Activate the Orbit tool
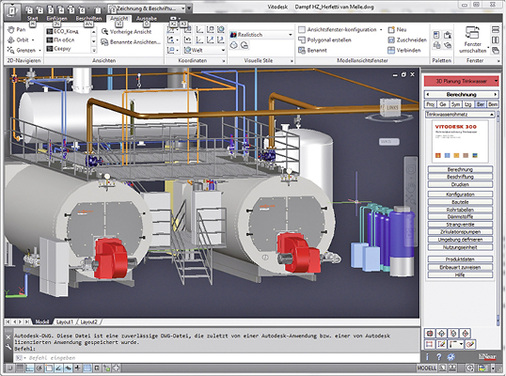The image size is (506, 376). [x=19, y=40]
